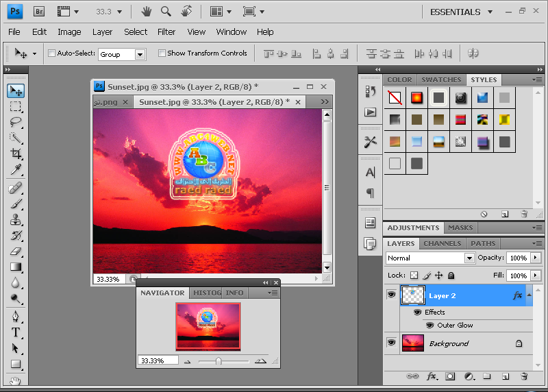Hide the Background layer eye icon
The width and height of the screenshot is (548, 392).
(391, 343)
